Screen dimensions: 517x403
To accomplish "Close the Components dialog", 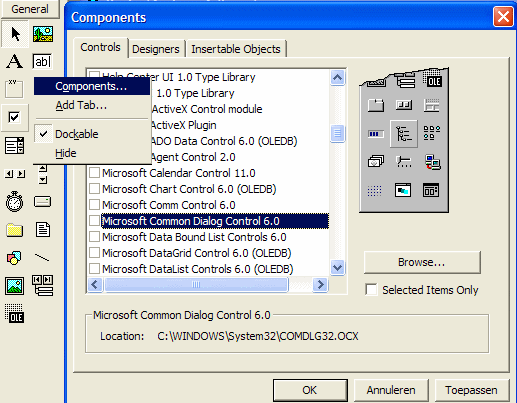I will click(503, 16).
